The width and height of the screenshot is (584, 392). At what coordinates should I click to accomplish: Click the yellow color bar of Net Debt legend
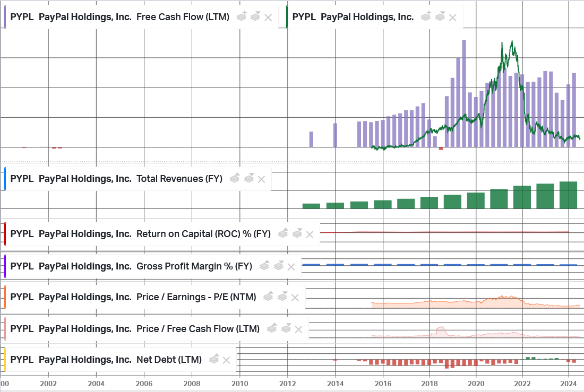click(x=5, y=360)
